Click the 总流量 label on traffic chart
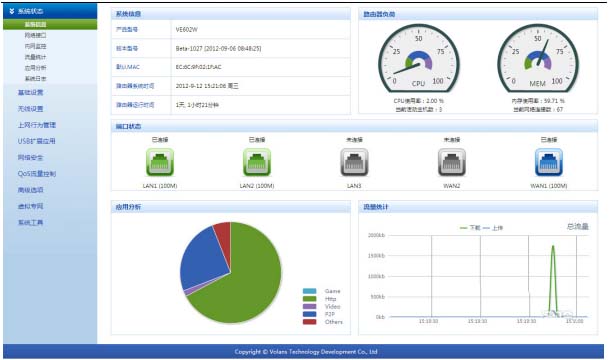Image resolution: width=609 pixels, height=360 pixels. click(x=578, y=226)
